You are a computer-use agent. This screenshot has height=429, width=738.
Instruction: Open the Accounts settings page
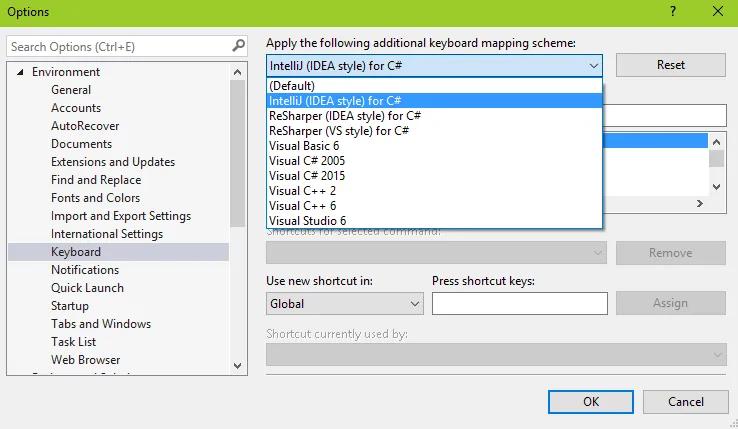pyautogui.click(x=76, y=108)
